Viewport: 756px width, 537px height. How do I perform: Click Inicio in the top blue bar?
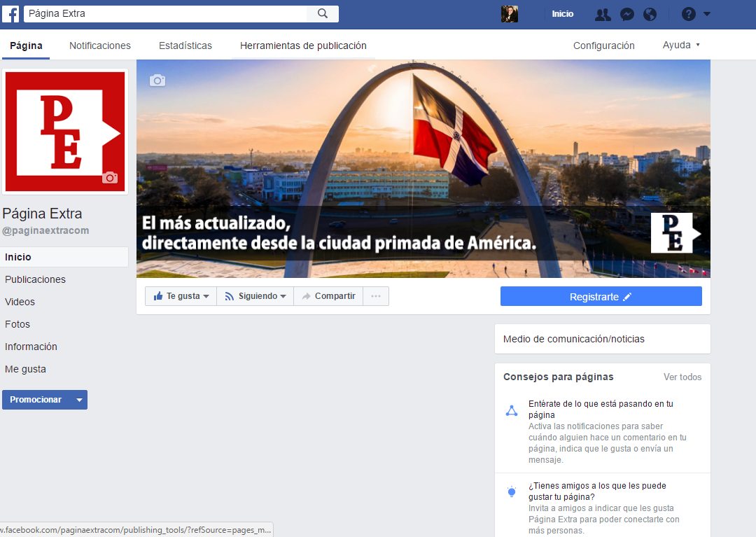(562, 14)
